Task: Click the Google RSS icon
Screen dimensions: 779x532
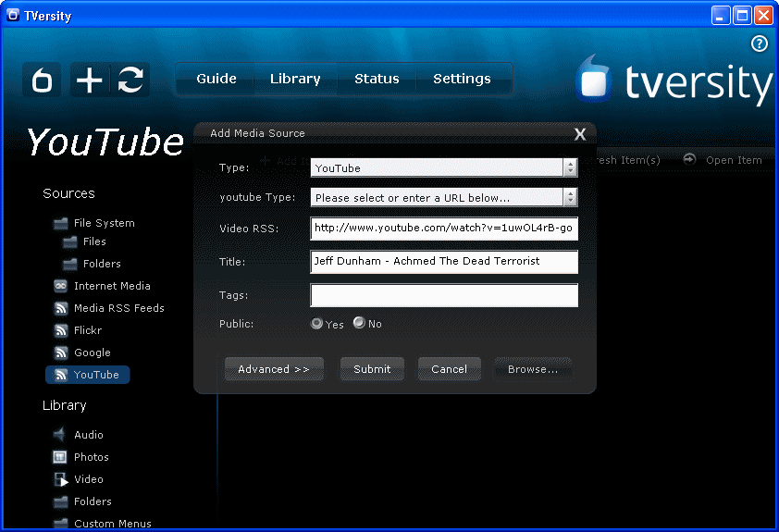Action: coord(61,353)
